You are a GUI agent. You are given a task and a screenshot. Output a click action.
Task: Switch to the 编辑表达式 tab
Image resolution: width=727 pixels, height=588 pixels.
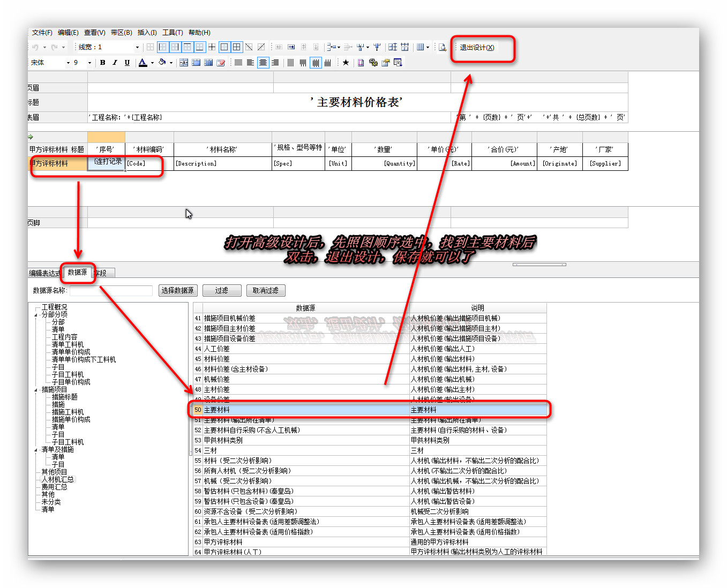[x=44, y=273]
